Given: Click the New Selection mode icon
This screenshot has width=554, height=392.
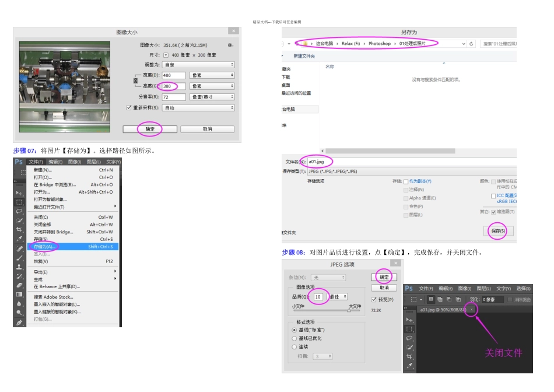Looking at the screenshot, I should pos(431,299).
